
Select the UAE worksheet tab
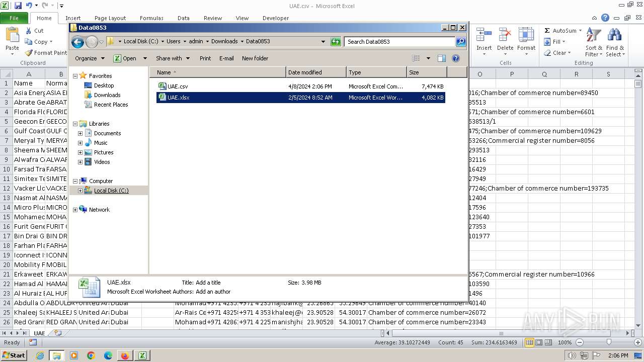tap(39, 333)
